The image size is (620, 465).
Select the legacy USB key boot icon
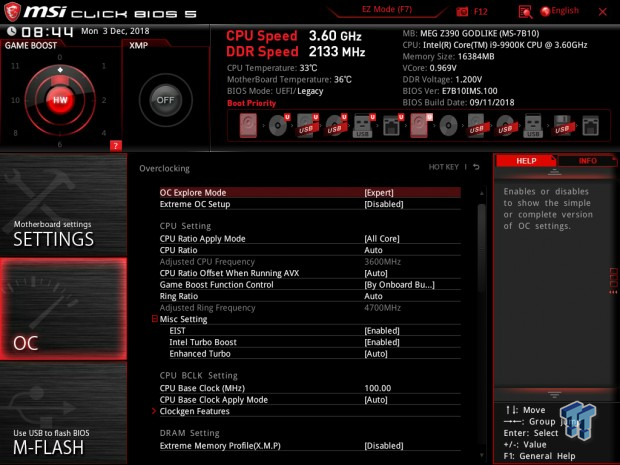coord(533,126)
